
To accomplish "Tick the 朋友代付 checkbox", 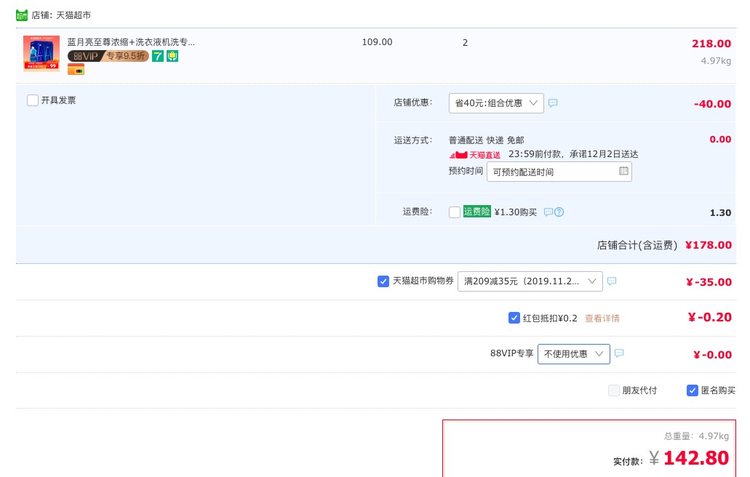I will click(614, 390).
